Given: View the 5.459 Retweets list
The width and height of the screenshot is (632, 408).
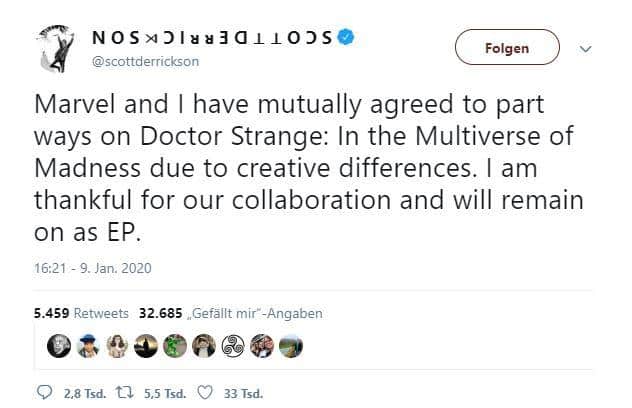Looking at the screenshot, I should (81, 313).
